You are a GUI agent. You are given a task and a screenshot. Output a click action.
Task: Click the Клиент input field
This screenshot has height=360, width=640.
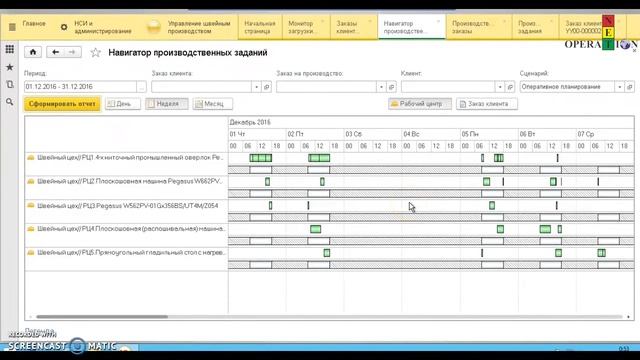(448, 87)
